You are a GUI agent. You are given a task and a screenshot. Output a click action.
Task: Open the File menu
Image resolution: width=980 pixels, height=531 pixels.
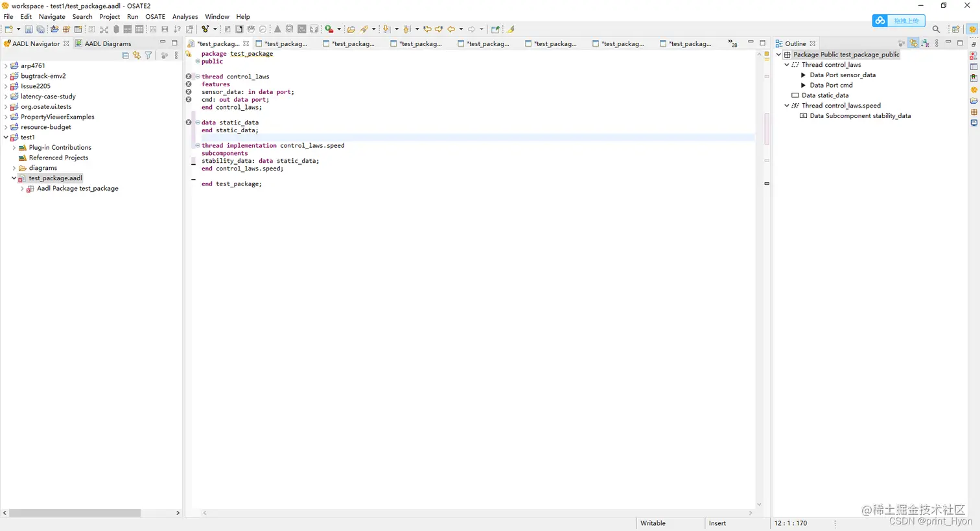(8, 17)
